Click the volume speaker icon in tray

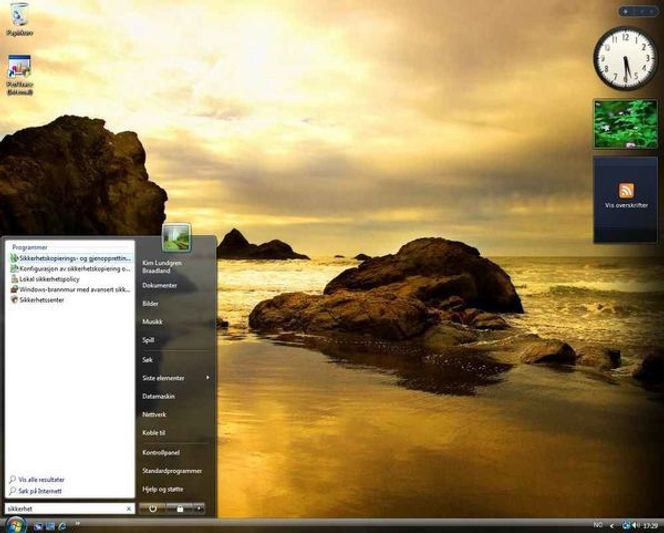coord(636,526)
